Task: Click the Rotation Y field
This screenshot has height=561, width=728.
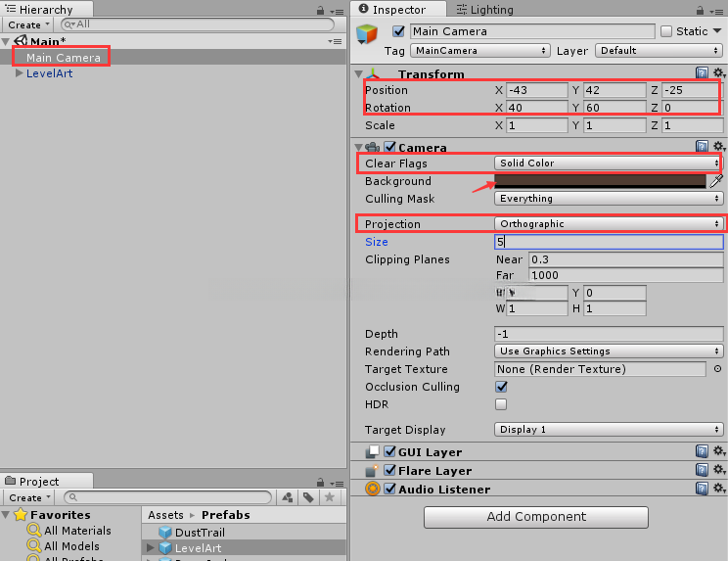Action: (x=614, y=108)
